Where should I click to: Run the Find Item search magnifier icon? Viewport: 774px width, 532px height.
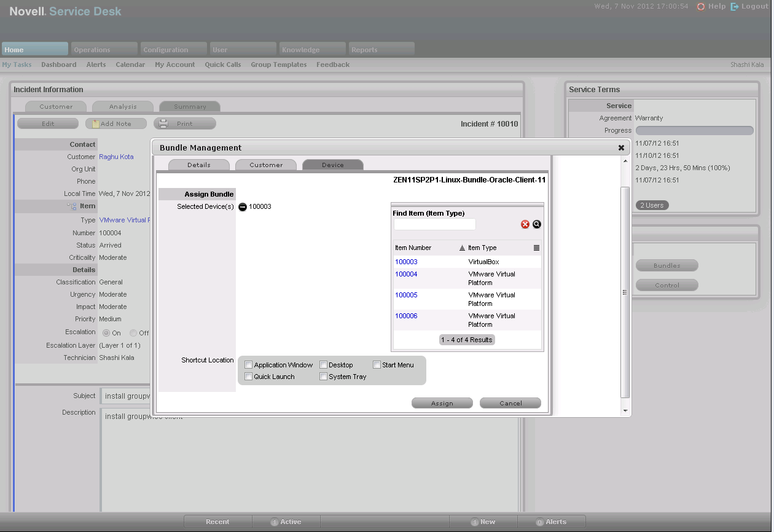tap(537, 224)
